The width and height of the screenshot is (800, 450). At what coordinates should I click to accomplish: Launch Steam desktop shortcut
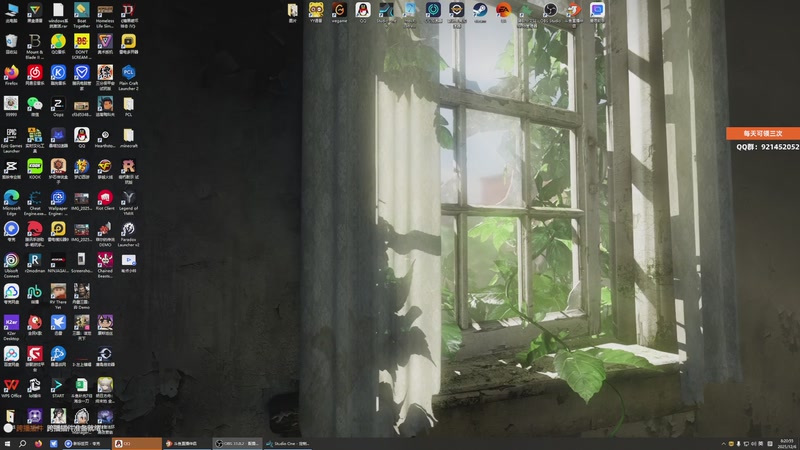(480, 12)
